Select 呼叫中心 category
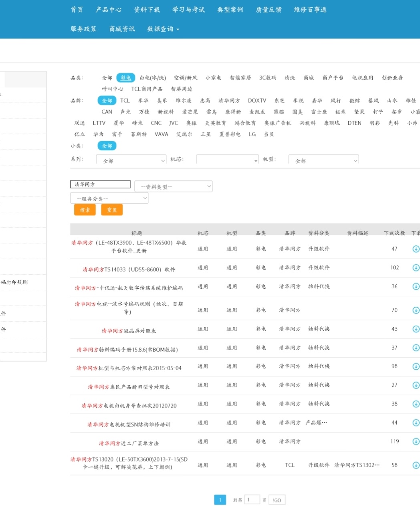This screenshot has width=420, height=506. 113,89
